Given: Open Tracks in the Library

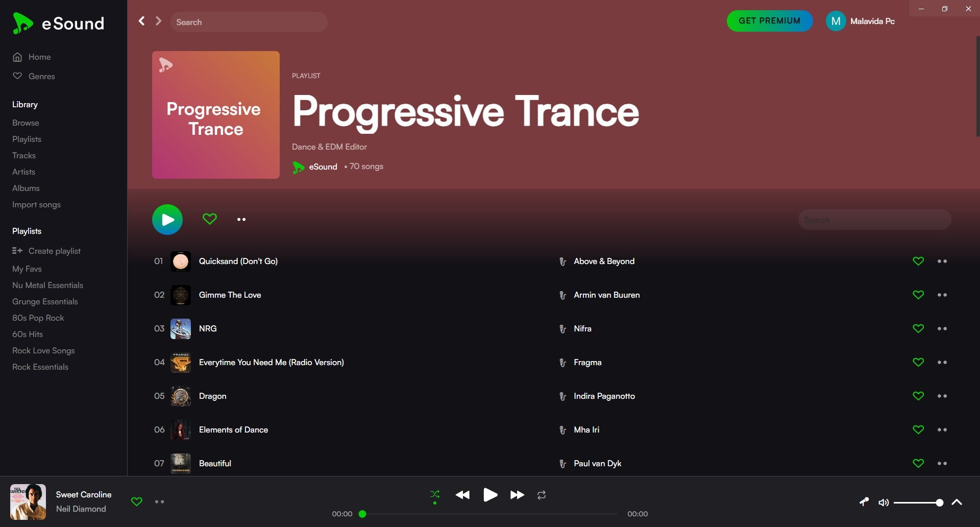Looking at the screenshot, I should point(24,155).
